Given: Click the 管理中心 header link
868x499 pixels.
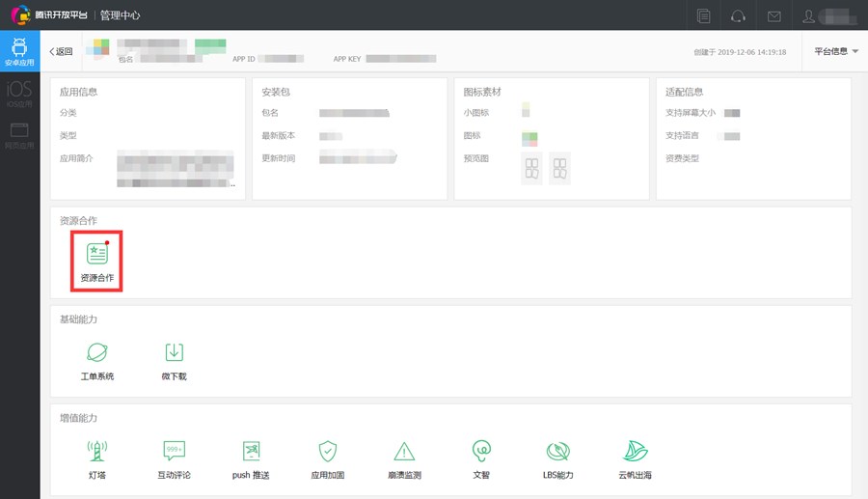Looking at the screenshot, I should click(121, 14).
